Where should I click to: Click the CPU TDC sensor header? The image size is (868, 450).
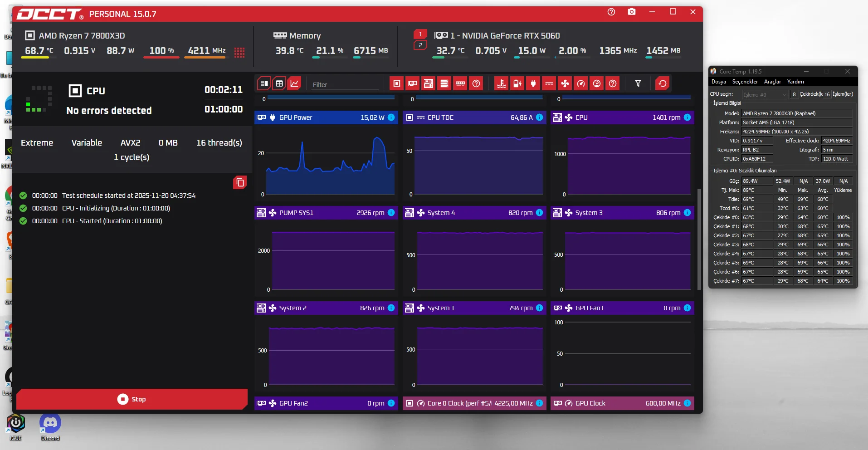(x=474, y=117)
